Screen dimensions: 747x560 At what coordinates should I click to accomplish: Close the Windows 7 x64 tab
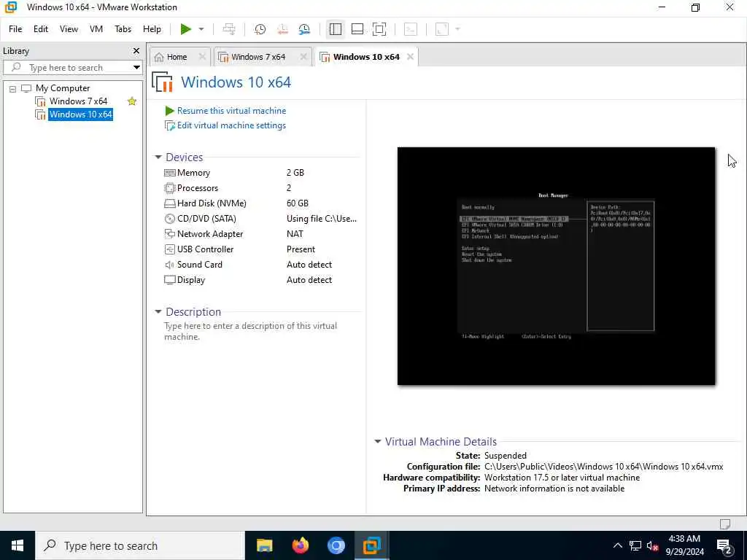[x=303, y=57]
